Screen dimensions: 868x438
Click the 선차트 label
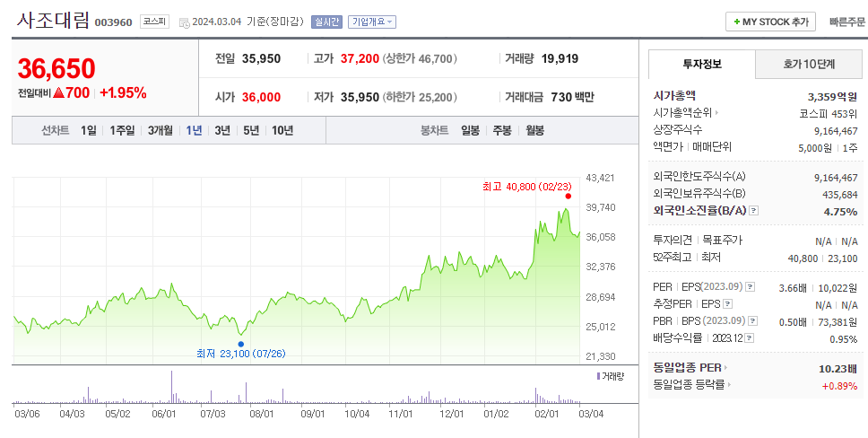tap(56, 130)
